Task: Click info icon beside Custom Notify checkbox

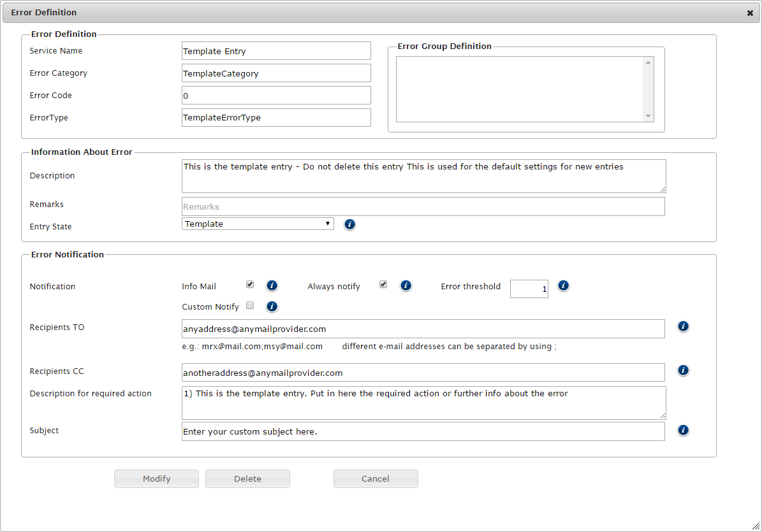Action: (x=272, y=306)
